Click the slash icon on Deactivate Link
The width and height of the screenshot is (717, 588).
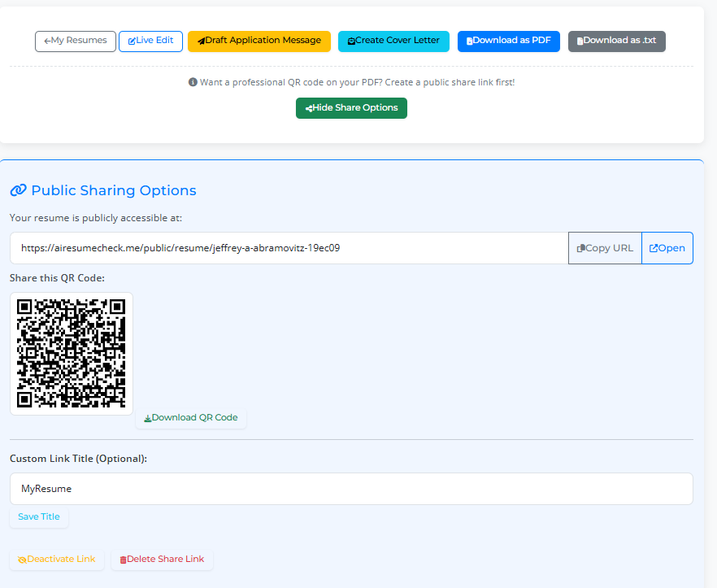pos(21,559)
